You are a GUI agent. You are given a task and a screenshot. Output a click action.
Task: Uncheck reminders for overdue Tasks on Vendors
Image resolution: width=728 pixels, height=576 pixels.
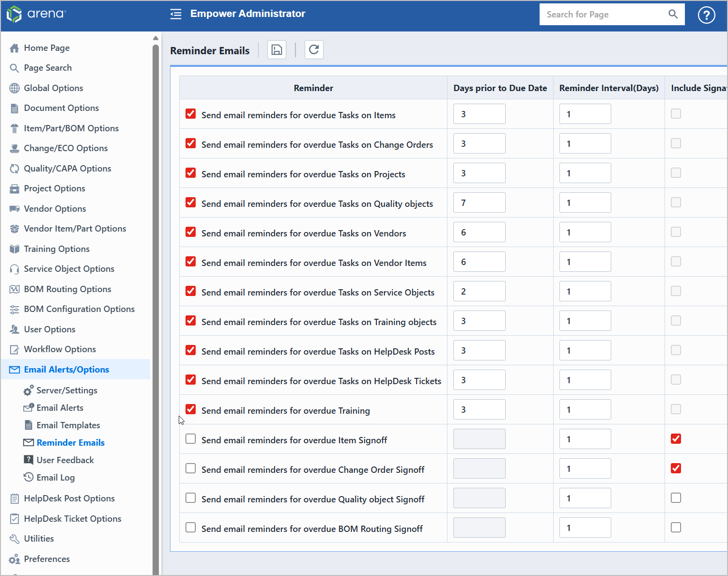pos(191,232)
